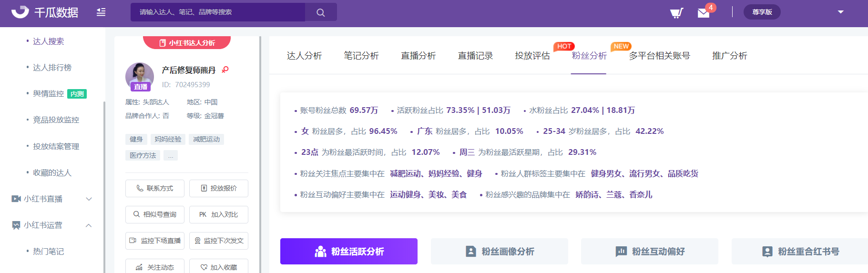Screen dimensions: 868x273
Task: Click the search input field
Action: [x=218, y=12]
